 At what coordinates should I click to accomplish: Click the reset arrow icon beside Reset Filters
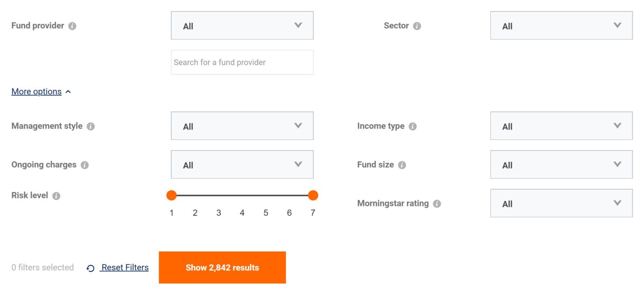point(90,267)
